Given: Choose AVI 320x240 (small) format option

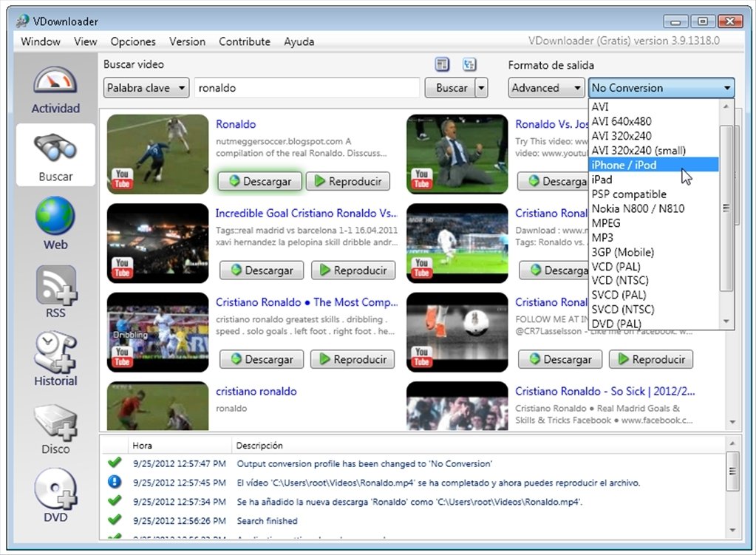Looking at the screenshot, I should (654, 150).
